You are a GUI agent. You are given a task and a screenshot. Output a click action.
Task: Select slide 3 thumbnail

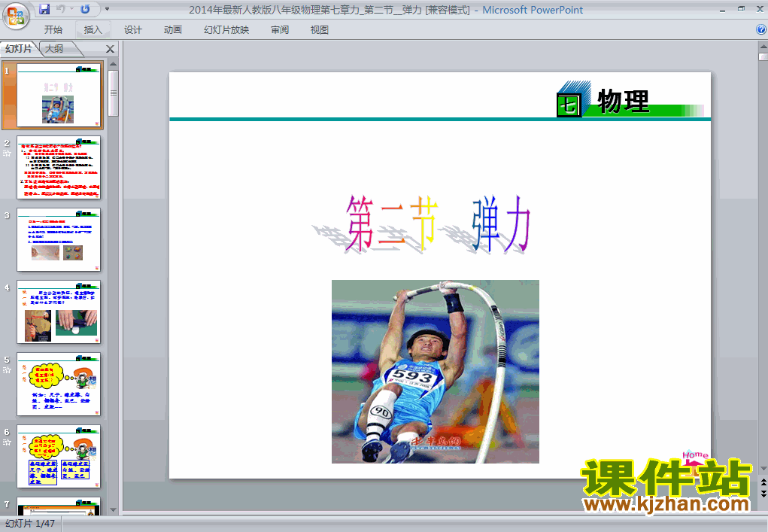58,239
